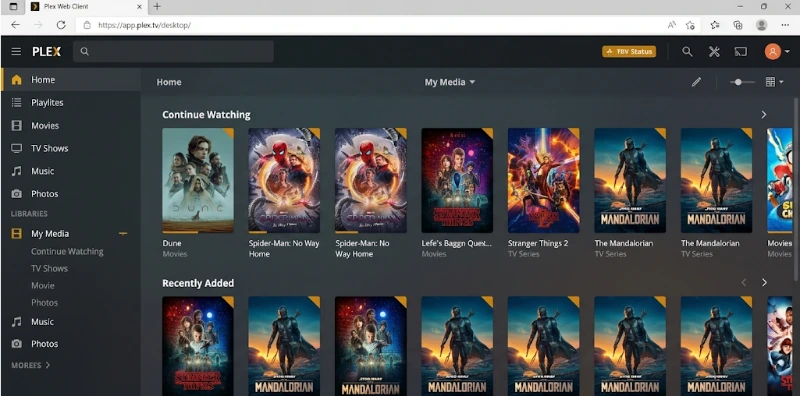Click the film icon beside My Media library

(x=17, y=234)
